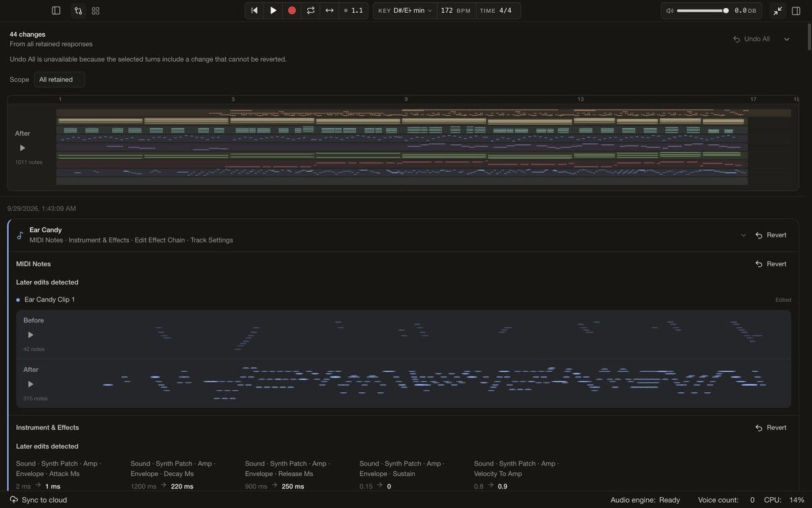The height and width of the screenshot is (508, 812).
Task: Click the After piano roll note preview
Action: (x=433, y=383)
